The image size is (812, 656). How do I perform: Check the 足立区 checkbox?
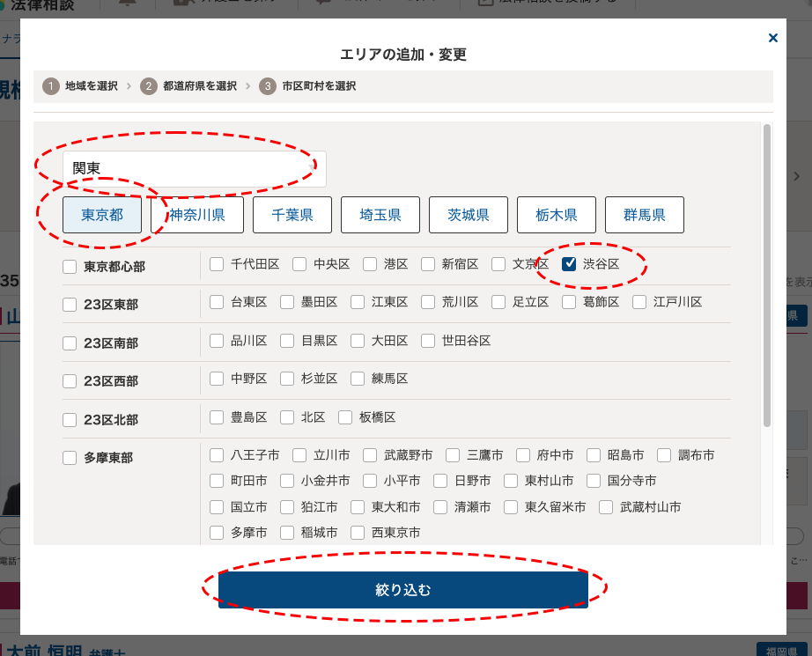(x=498, y=302)
